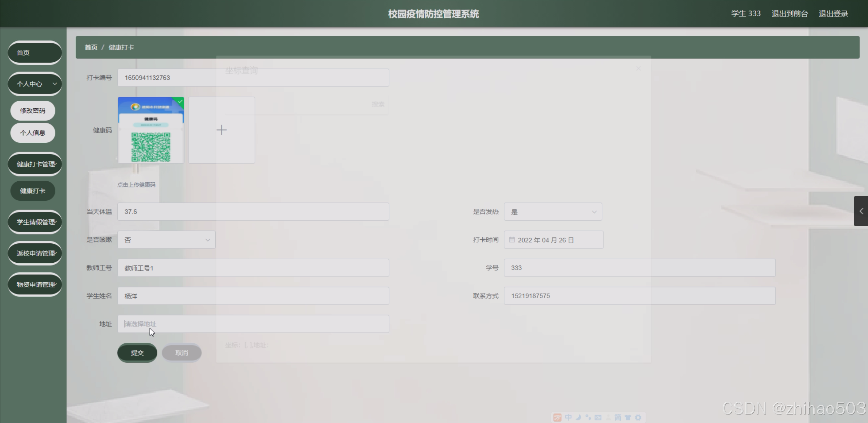Close the 坐标查询 dialog with X
The image size is (868, 423).
638,68
